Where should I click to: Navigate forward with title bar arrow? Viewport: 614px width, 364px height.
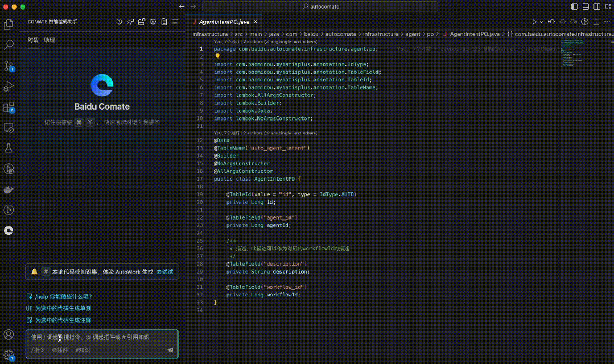(193, 7)
